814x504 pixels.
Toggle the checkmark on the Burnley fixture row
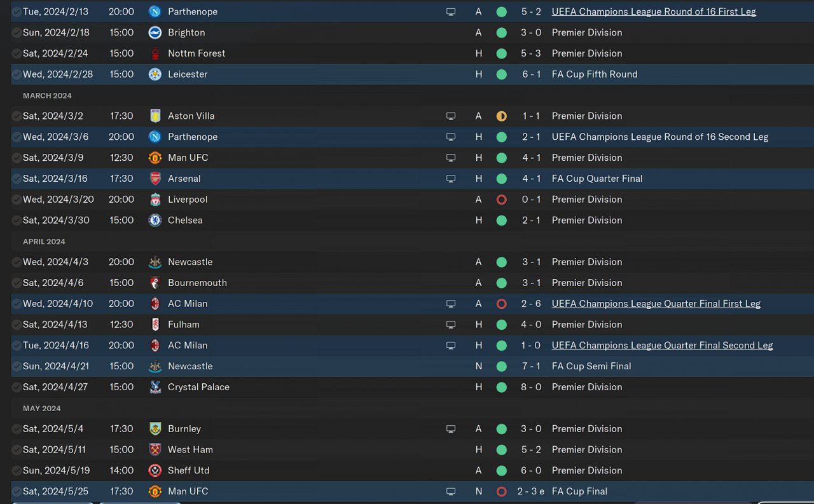click(x=17, y=429)
